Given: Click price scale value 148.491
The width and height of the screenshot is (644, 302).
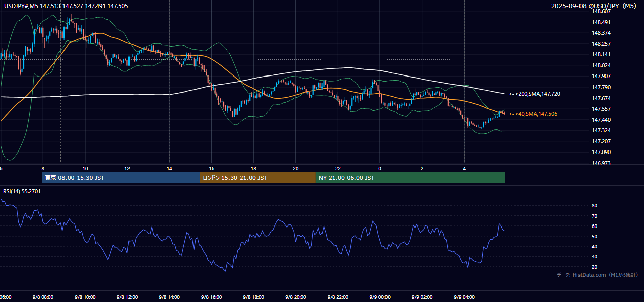Looking at the screenshot, I should tap(602, 22).
